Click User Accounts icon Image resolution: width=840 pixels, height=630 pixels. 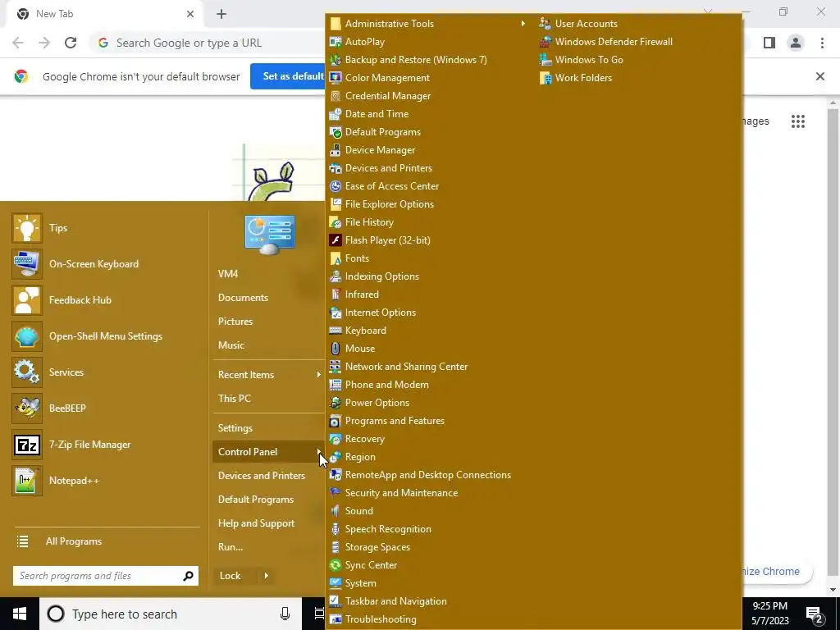pos(546,24)
